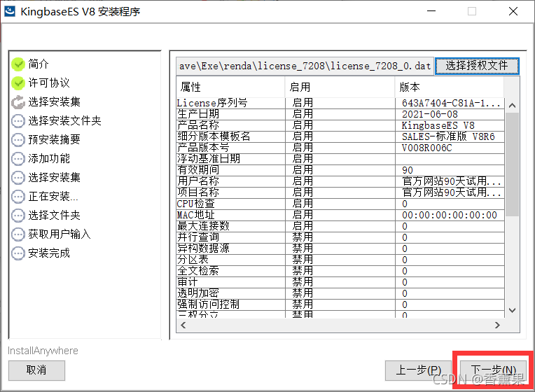This screenshot has width=535, height=392.
Task: Click the SALES-标准版 V8R6 value
Action: point(448,136)
